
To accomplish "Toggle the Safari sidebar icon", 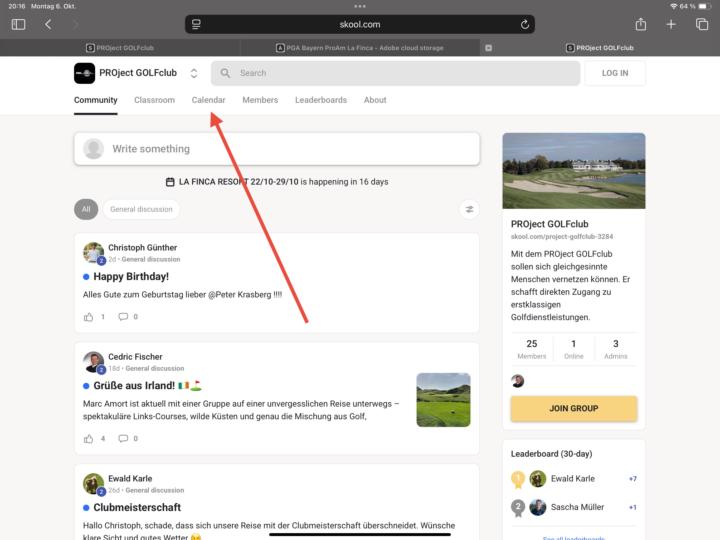I will 18,24.
